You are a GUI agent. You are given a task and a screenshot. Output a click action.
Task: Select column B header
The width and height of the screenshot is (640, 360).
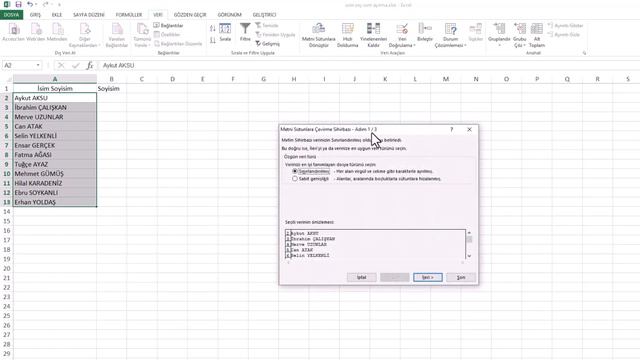pyautogui.click(x=111, y=79)
